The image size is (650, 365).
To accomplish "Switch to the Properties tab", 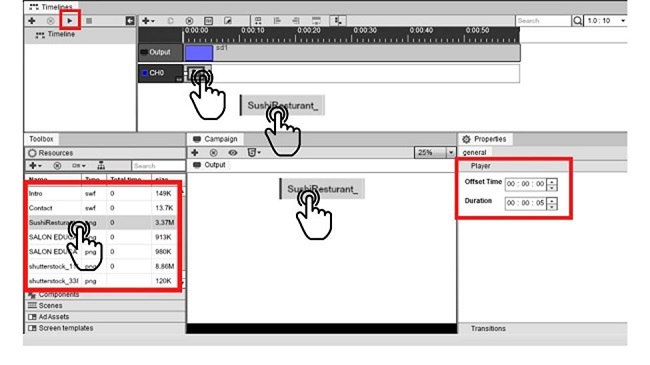I will [485, 139].
